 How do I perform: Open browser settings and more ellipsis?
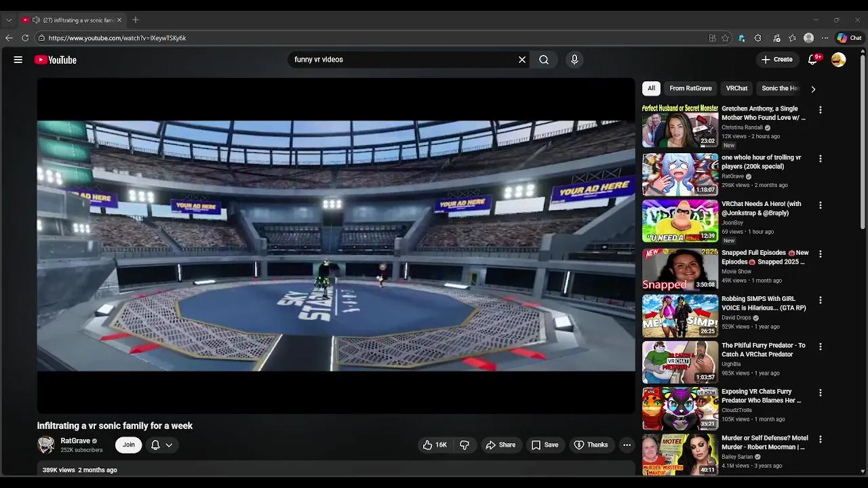pyautogui.click(x=825, y=38)
